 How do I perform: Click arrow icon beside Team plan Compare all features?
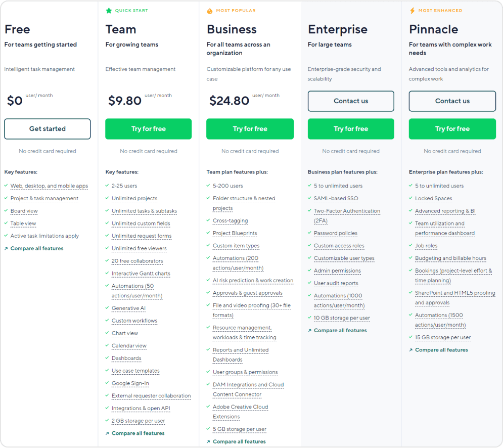(x=107, y=433)
